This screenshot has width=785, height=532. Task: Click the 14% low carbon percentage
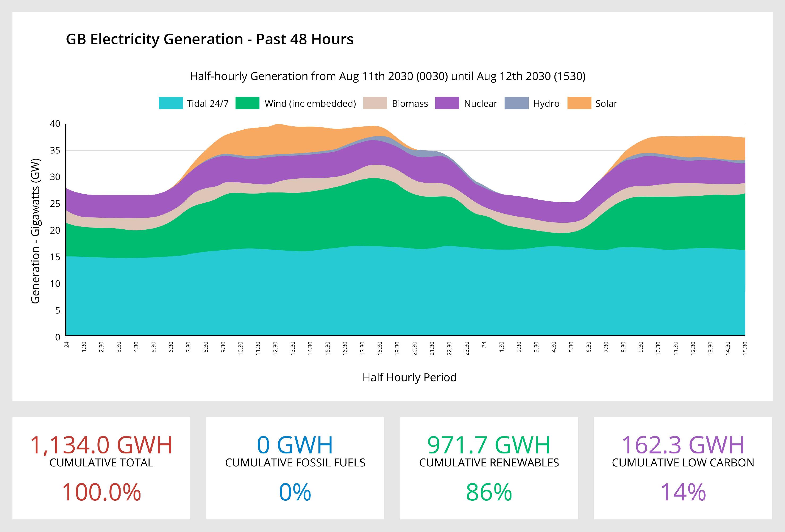[683, 492]
